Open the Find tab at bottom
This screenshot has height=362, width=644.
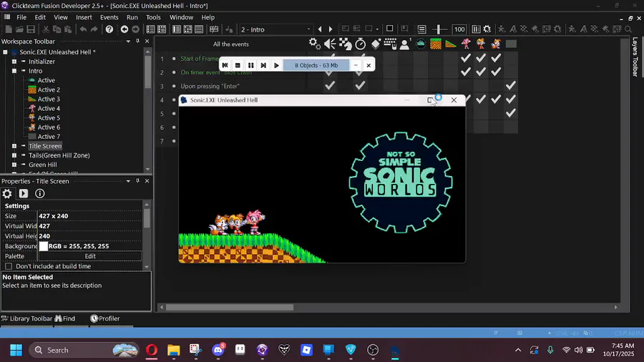tap(65, 318)
